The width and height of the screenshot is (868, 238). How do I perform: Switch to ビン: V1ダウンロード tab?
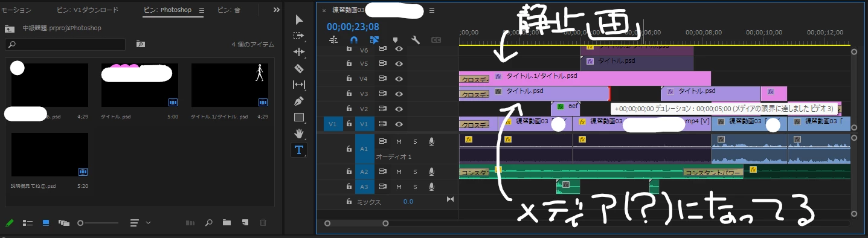(88, 10)
